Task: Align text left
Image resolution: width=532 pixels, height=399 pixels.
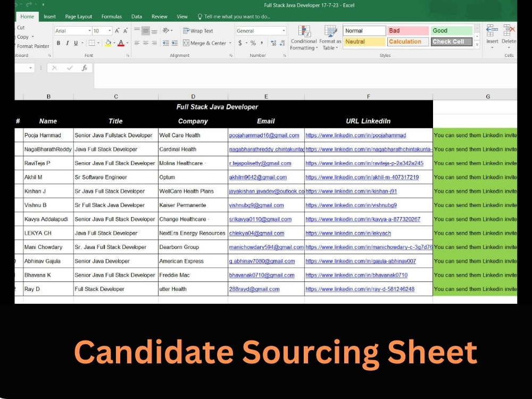Action: (137, 43)
